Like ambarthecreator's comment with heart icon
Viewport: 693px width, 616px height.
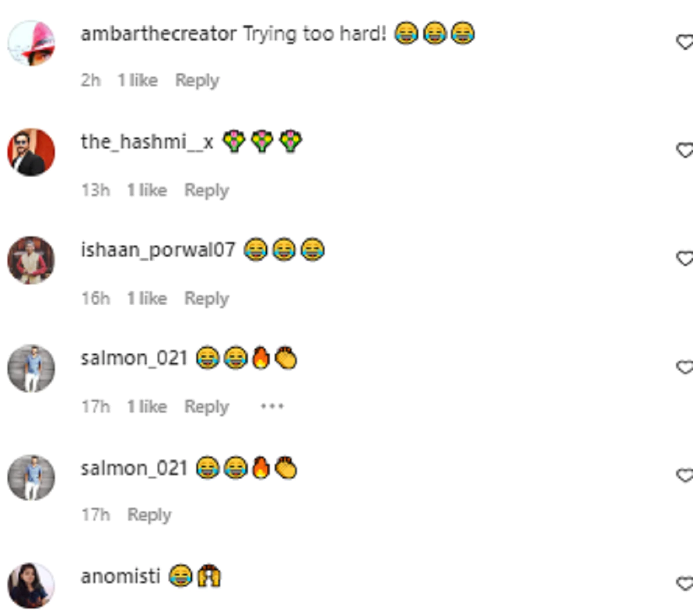click(685, 42)
